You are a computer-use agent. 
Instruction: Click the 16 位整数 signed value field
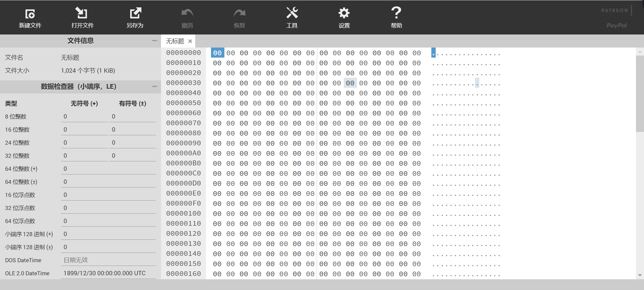133,130
